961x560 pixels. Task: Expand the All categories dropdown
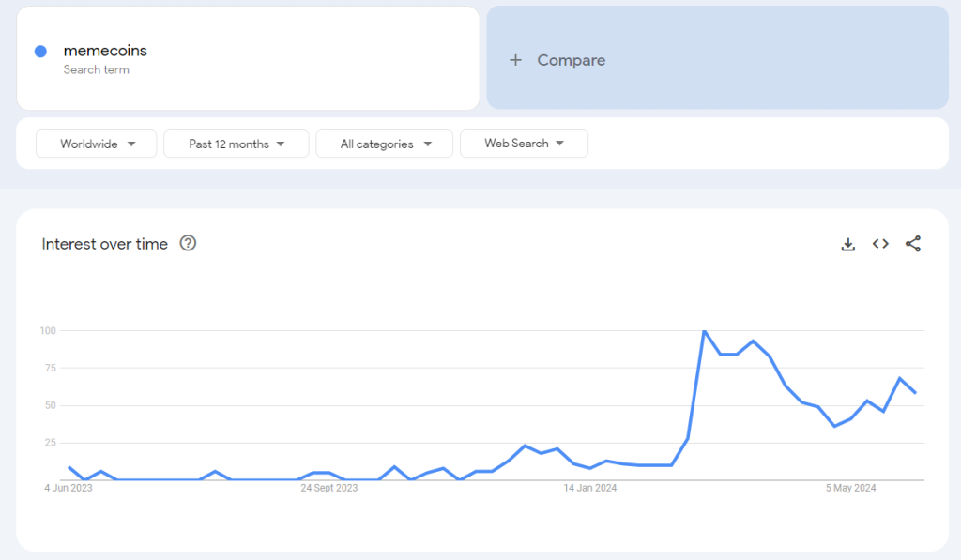click(x=384, y=144)
